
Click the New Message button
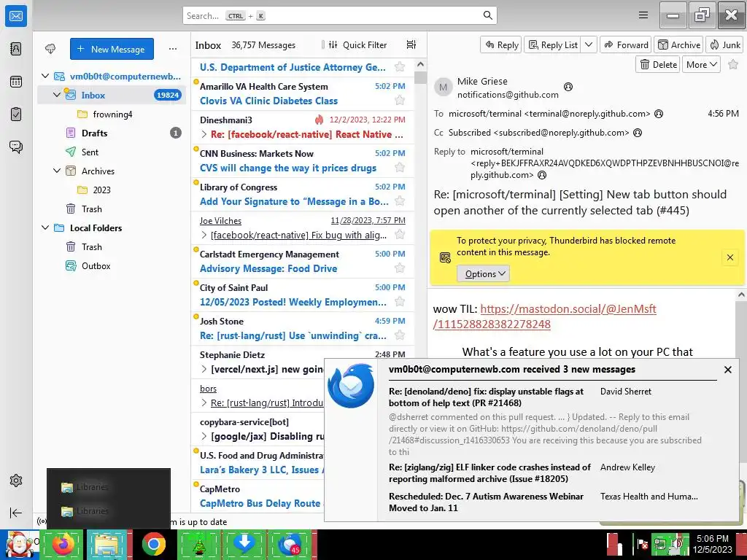[x=112, y=49]
